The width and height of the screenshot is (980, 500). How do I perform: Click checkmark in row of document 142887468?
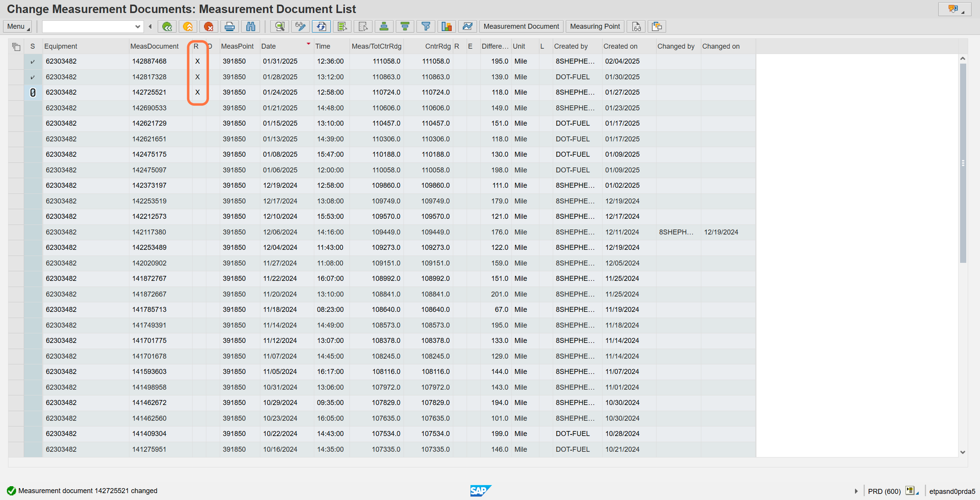[33, 62]
